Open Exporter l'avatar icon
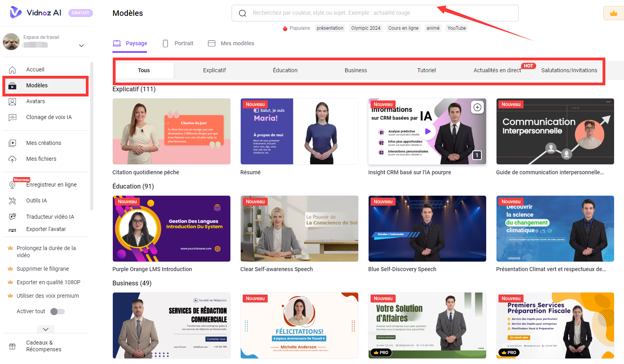The height and width of the screenshot is (364, 624). (12, 229)
